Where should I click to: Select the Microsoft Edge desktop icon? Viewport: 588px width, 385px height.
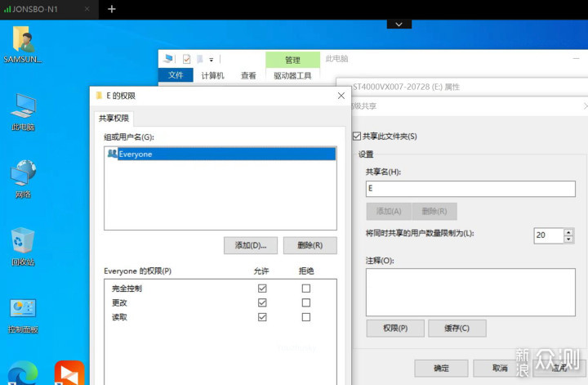pos(23,373)
